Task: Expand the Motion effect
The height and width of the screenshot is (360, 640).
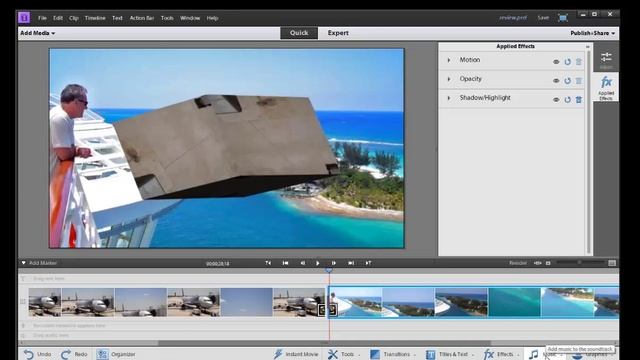Action: (x=449, y=60)
